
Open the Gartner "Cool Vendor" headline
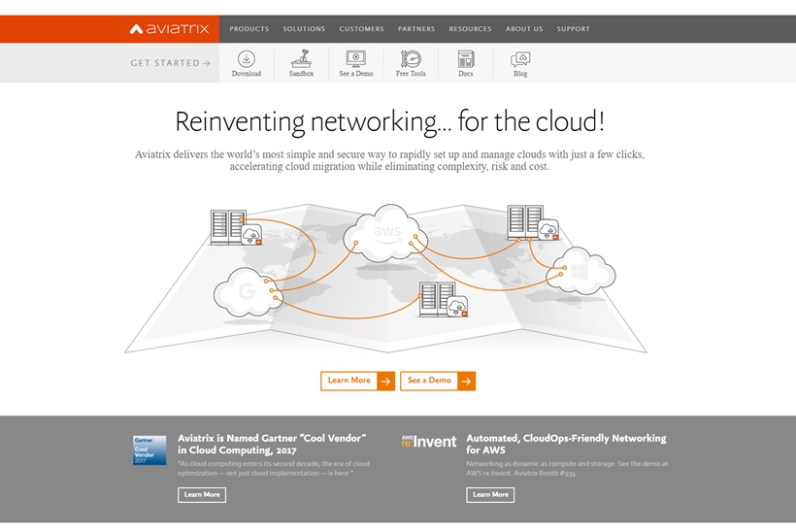272,445
